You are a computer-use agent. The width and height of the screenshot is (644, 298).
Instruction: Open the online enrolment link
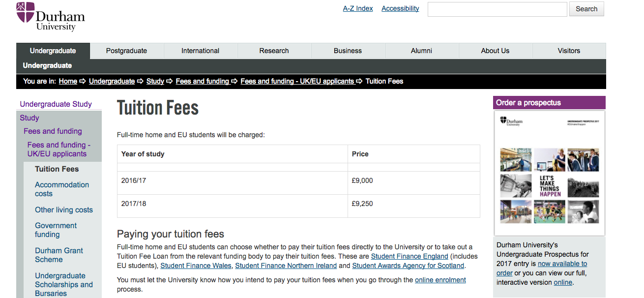440,280
